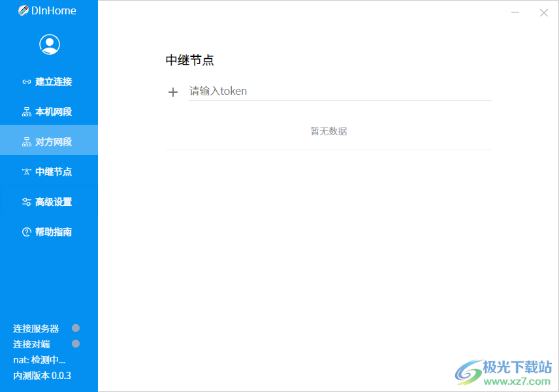Click the 请输入token input field
Screen dimensions: 559x392
coord(294,91)
